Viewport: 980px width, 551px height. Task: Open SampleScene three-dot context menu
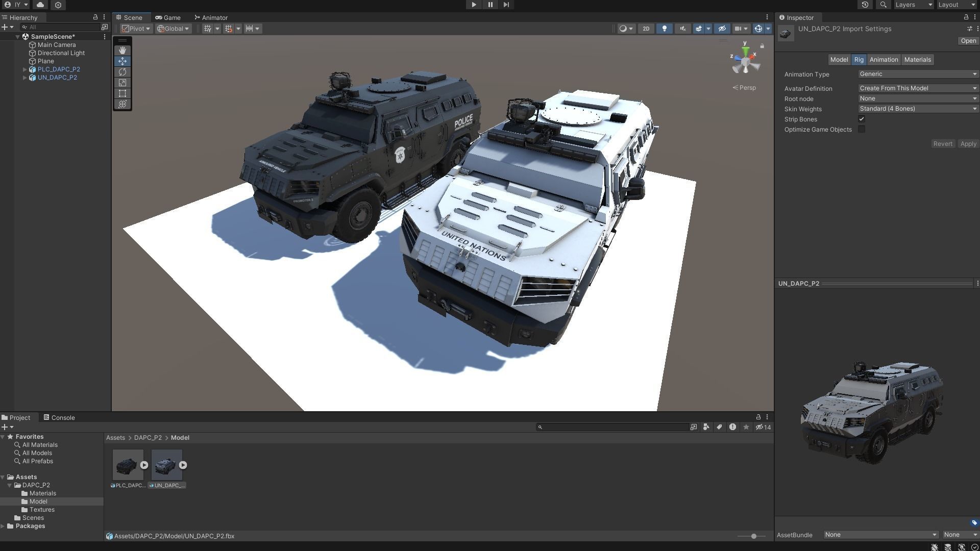pyautogui.click(x=105, y=37)
